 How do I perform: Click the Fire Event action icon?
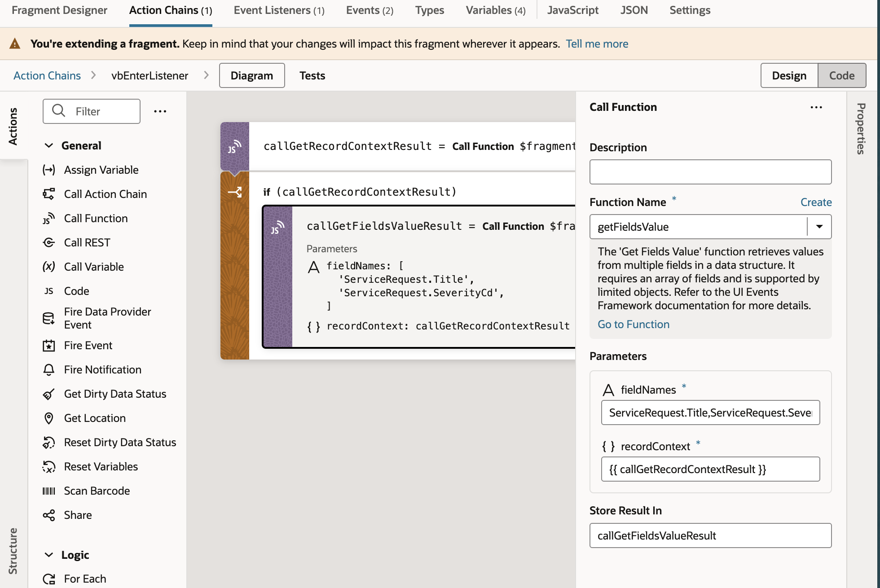[x=49, y=345]
